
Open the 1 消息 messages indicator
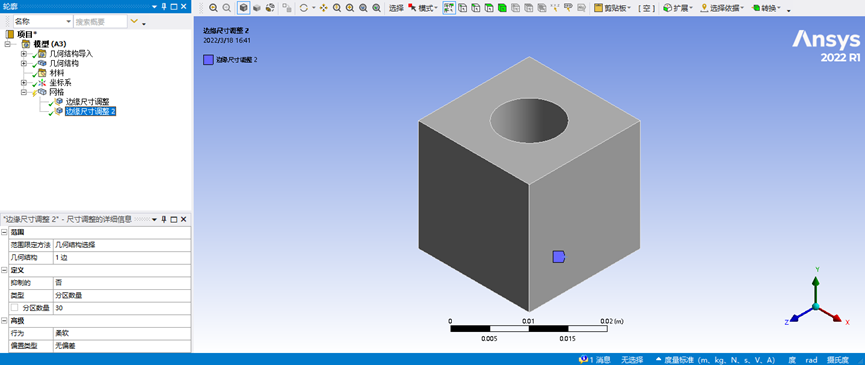(595, 359)
